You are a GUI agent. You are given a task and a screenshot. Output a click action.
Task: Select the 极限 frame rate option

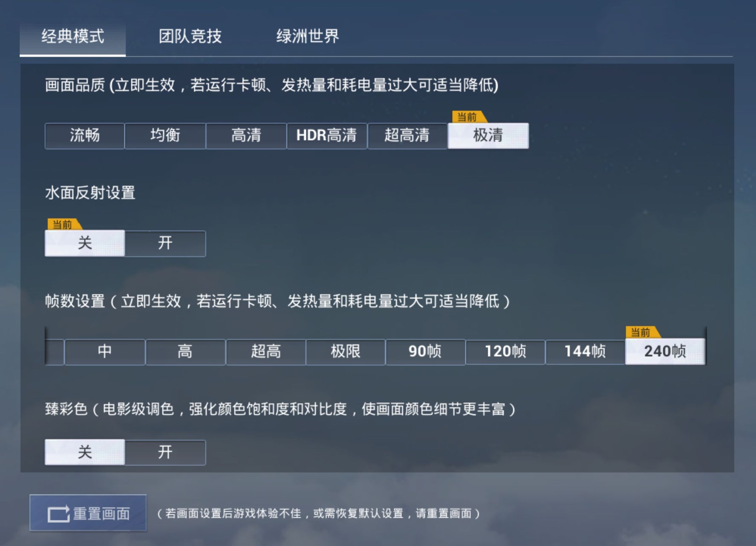pos(345,351)
